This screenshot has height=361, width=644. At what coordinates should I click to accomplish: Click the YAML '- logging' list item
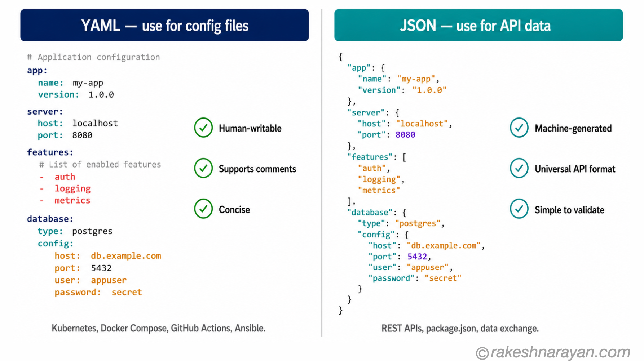(65, 188)
